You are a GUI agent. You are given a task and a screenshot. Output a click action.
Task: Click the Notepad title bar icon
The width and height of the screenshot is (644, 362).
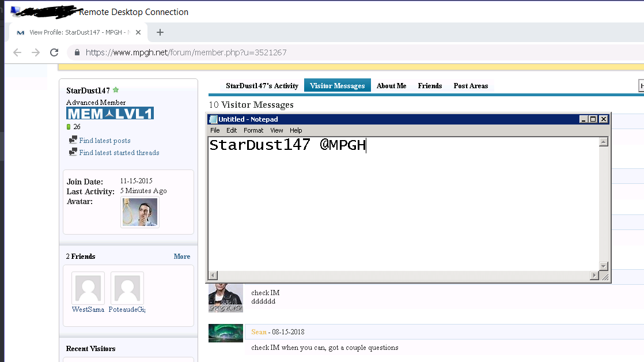pos(213,119)
